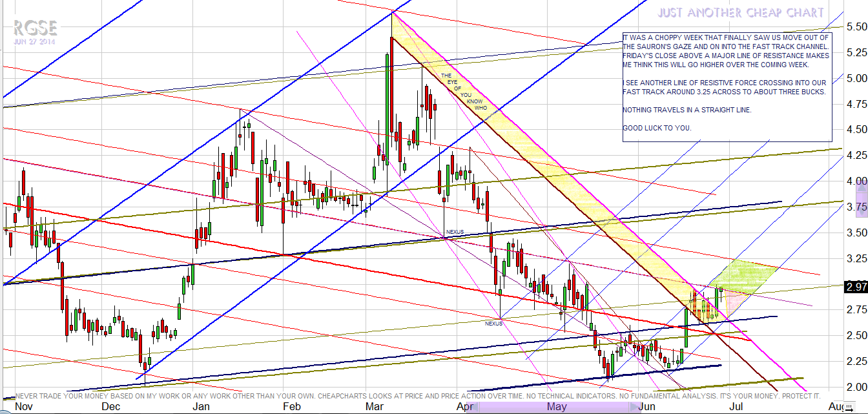Click the 4.25 price axis label

tap(856, 155)
